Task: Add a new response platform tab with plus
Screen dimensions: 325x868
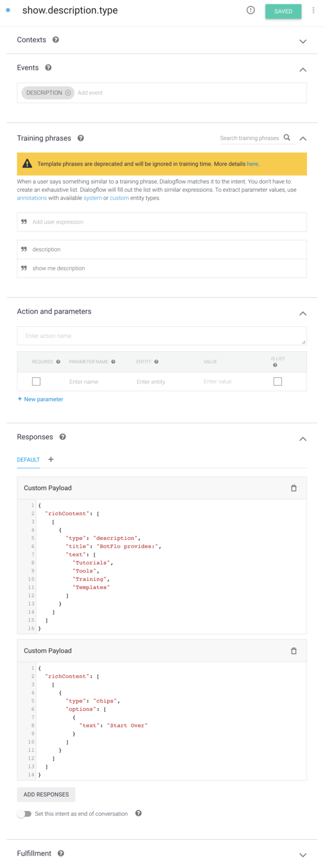Action: click(51, 459)
